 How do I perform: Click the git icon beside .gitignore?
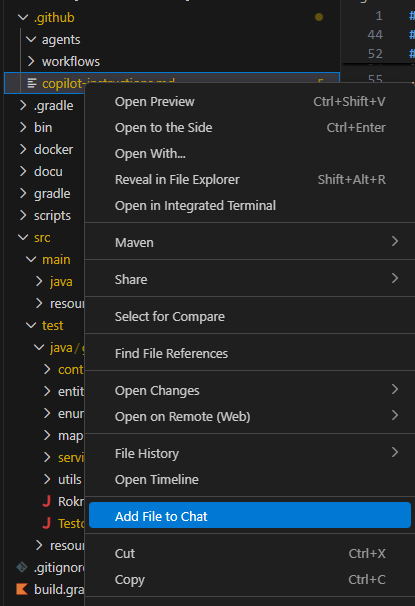click(22, 567)
